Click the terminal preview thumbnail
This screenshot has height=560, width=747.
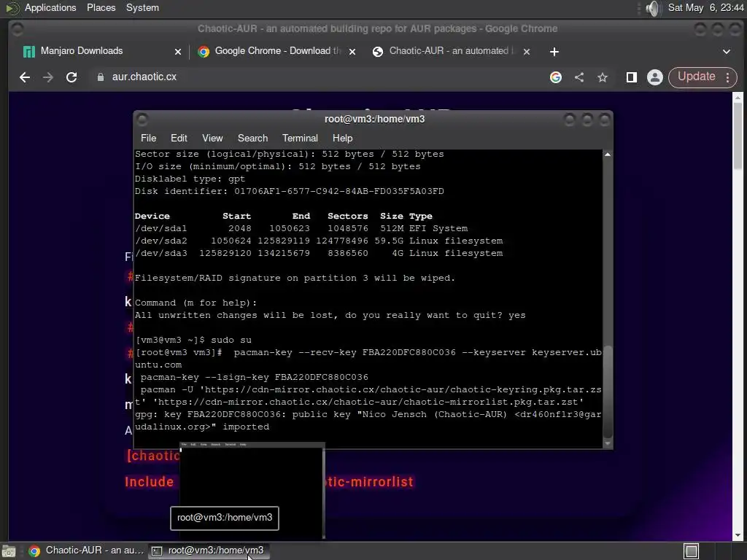[x=252, y=491]
